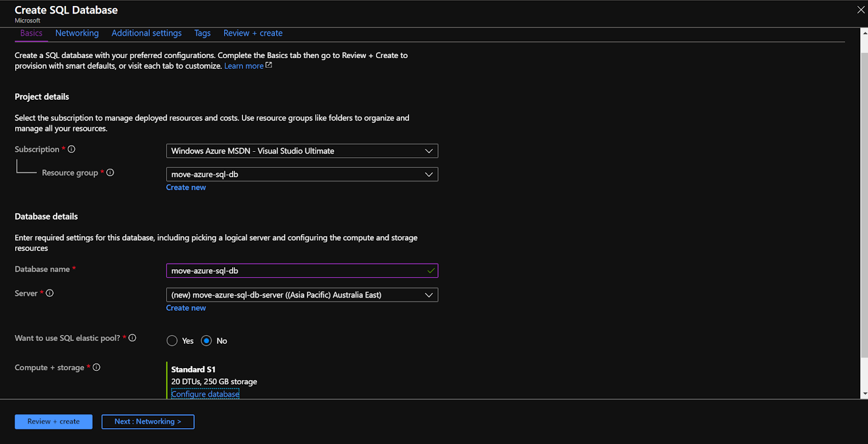This screenshot has width=868, height=444.
Task: Open the Server selection dropdown
Action: (302, 295)
